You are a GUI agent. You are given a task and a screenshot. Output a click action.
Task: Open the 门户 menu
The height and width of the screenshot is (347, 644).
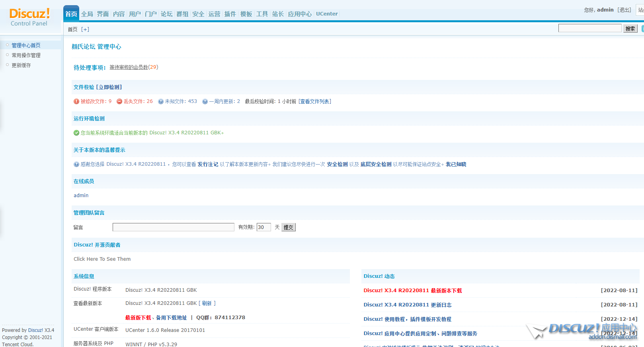point(151,14)
